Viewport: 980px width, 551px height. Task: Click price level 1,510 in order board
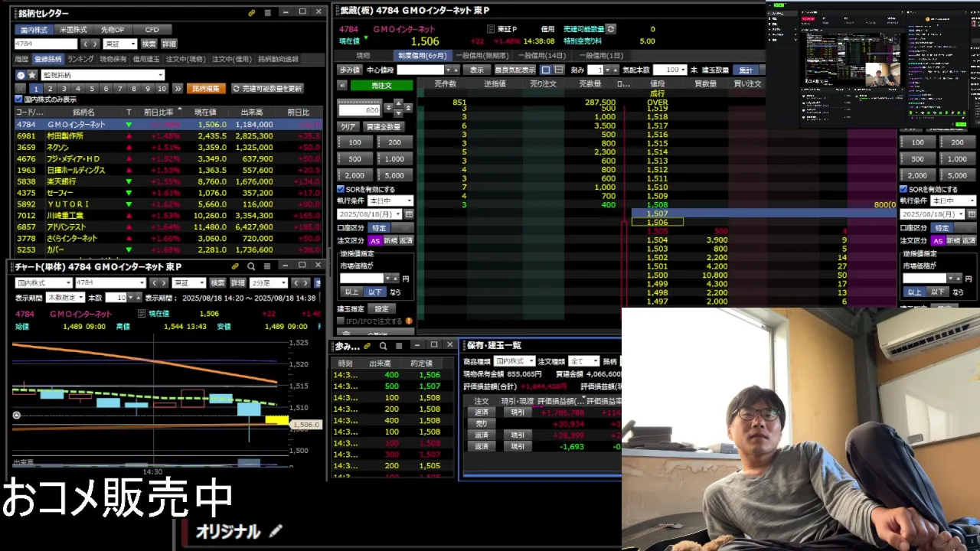[x=657, y=187]
